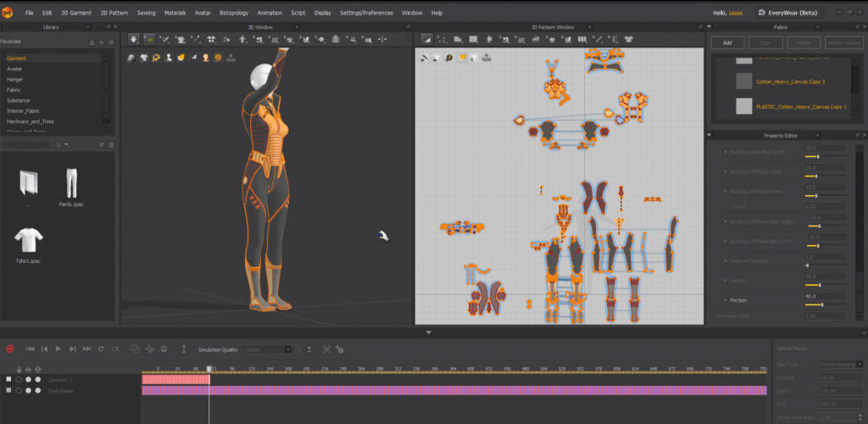
Task: Open the Simulation Quality dropdown
Action: coord(266,349)
